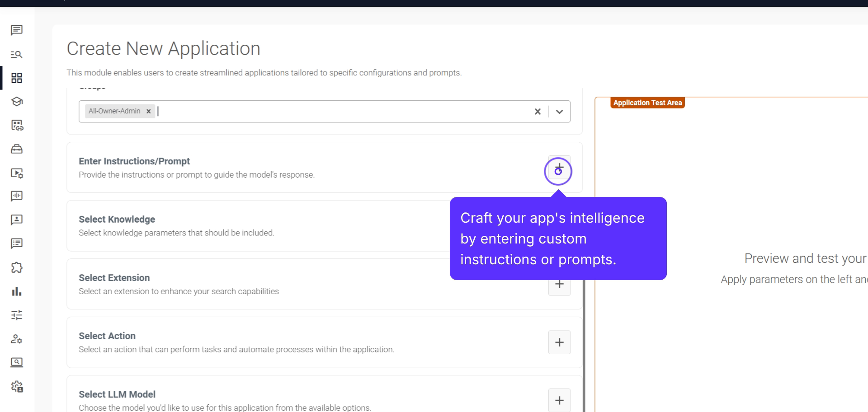Remove the All-Owner-Admin group tag
868x412 pixels.
tap(148, 111)
